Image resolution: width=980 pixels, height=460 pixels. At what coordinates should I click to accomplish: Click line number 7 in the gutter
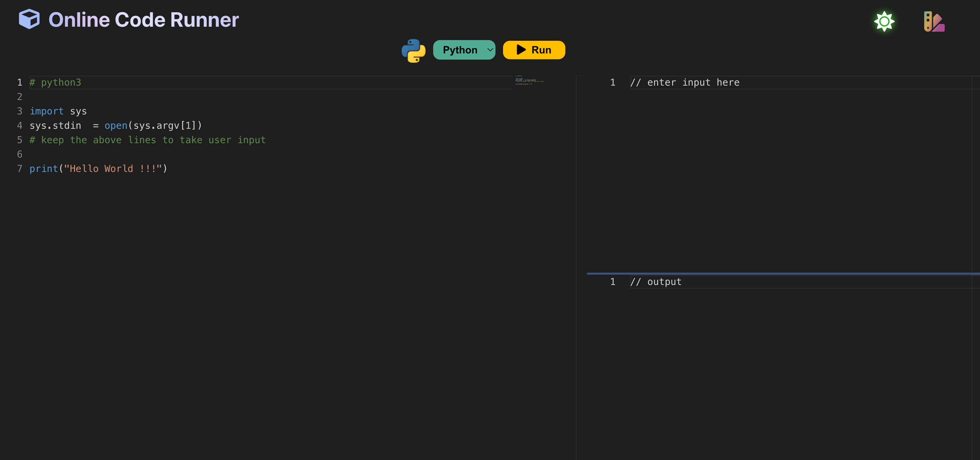tap(20, 169)
